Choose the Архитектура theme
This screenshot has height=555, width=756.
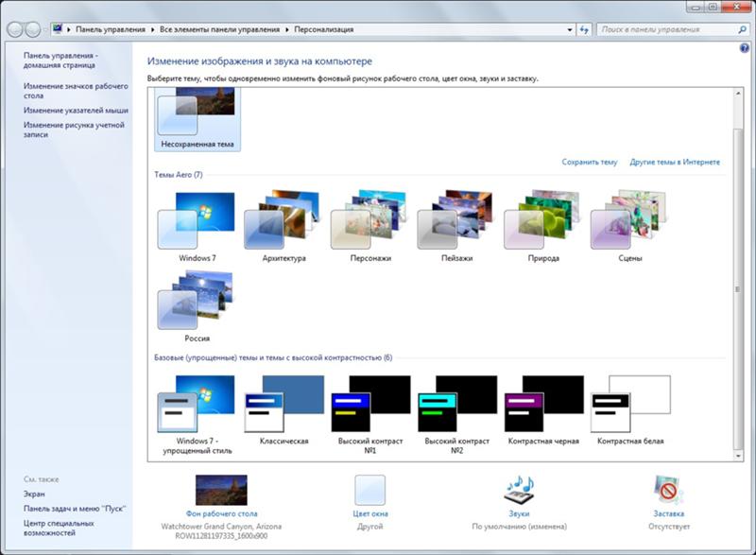(x=284, y=227)
